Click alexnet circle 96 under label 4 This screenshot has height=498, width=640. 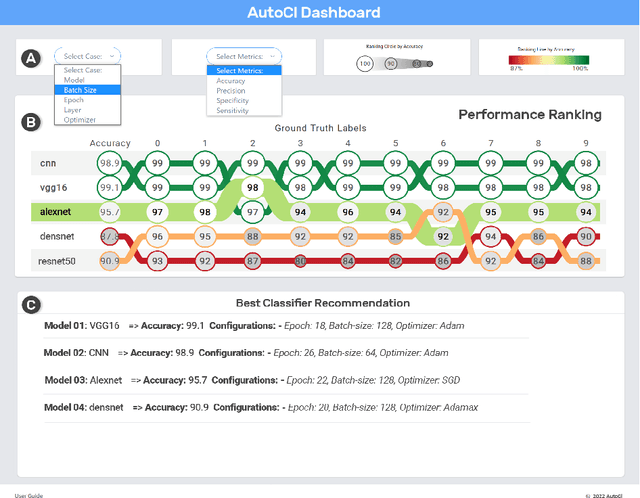[348, 212]
